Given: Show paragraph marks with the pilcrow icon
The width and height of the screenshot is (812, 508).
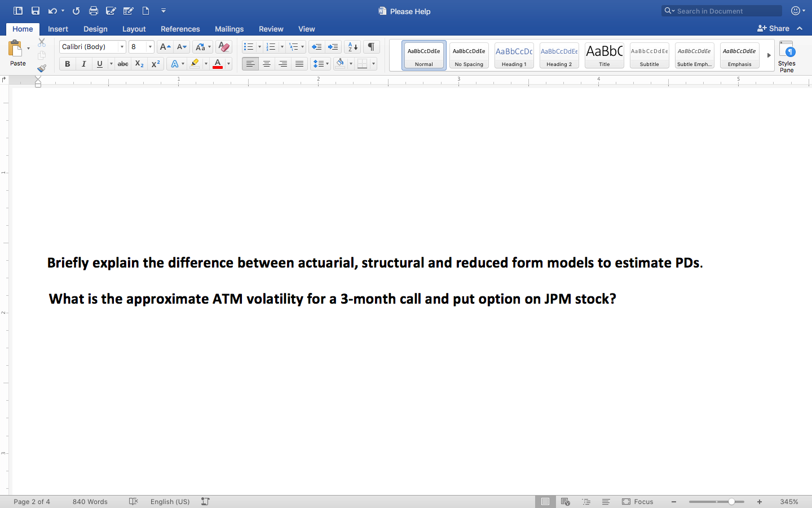Looking at the screenshot, I should point(371,47).
